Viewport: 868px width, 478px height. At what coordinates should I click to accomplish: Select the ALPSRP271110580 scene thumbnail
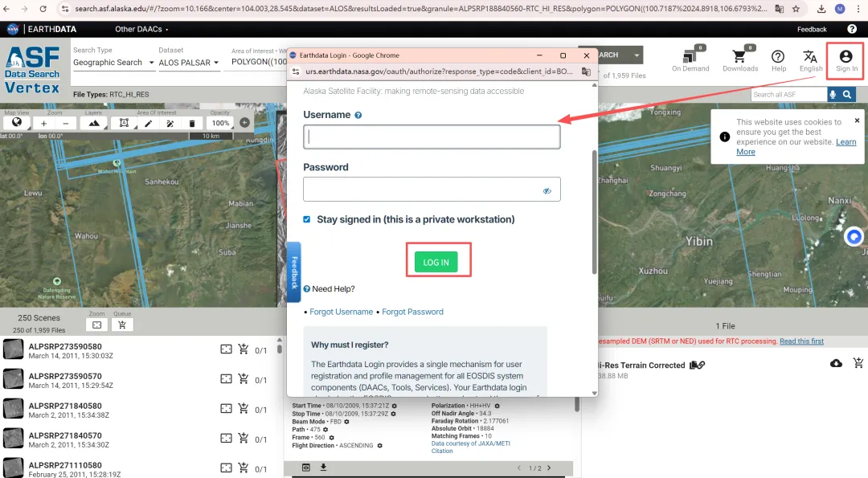pos(14,468)
